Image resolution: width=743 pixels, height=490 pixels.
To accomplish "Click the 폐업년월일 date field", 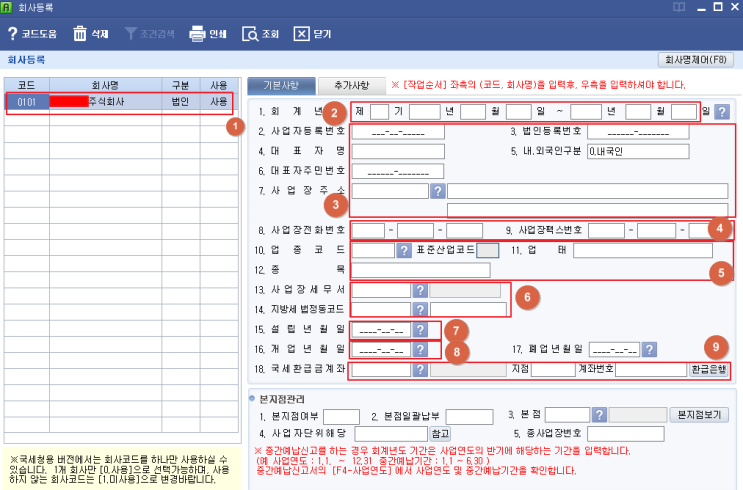I will [x=614, y=349].
